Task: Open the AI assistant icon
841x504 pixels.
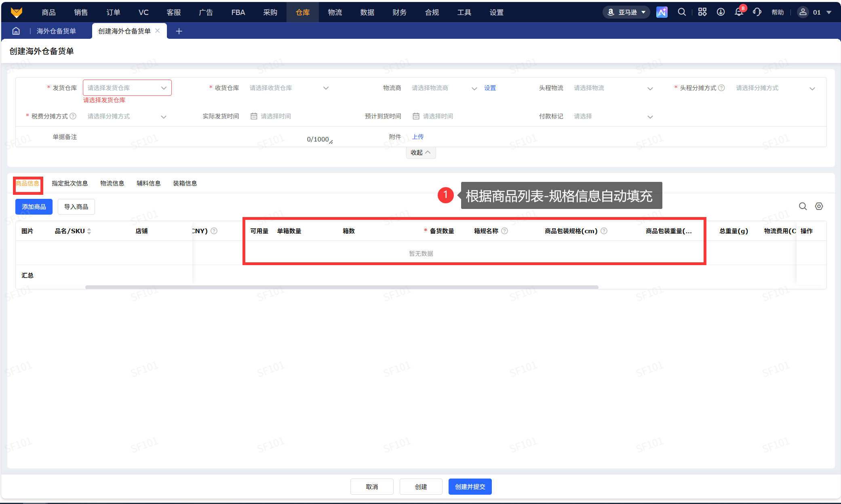Action: [x=662, y=12]
